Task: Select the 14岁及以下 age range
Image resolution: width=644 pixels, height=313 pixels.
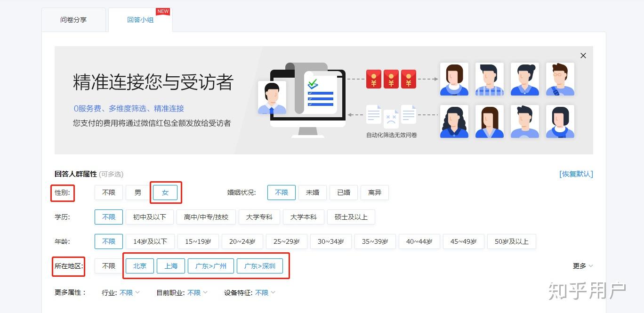Action: tap(150, 241)
